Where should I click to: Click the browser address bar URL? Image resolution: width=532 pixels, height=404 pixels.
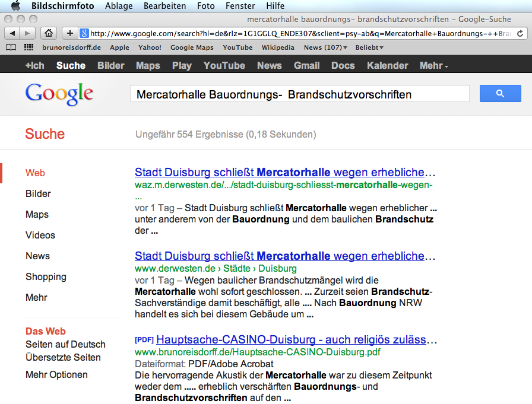[301, 33]
